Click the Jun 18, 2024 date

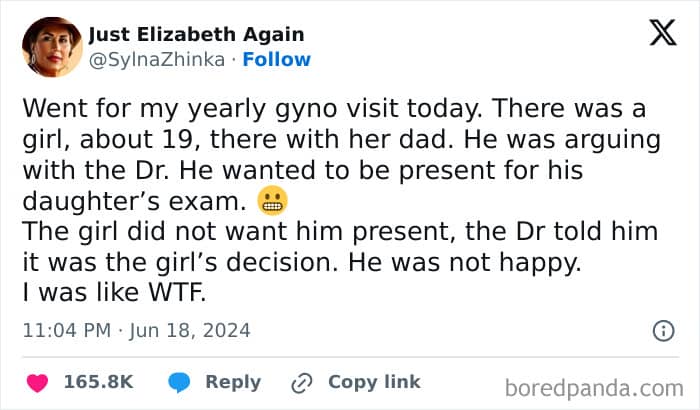tap(189, 330)
